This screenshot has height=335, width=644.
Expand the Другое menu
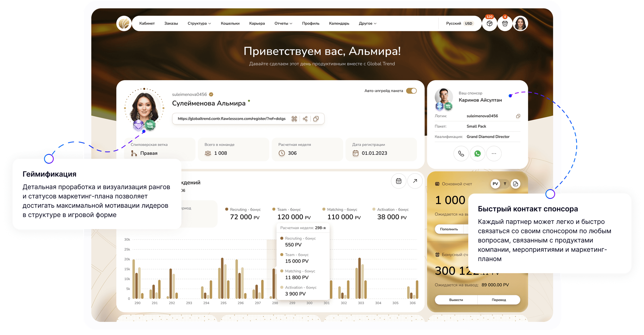[x=368, y=23]
